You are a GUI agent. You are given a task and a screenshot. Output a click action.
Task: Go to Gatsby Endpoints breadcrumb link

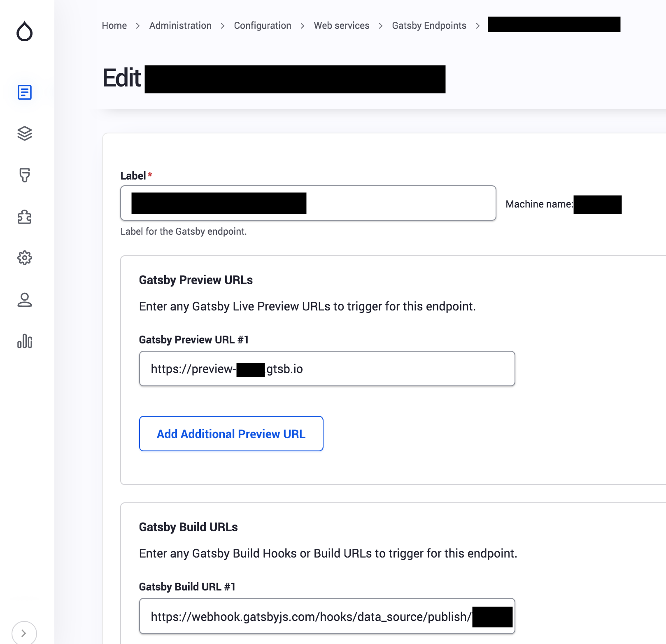429,26
